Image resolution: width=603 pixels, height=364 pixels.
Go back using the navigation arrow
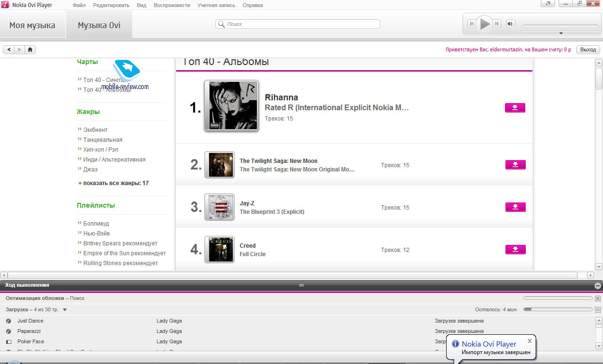tap(9, 49)
